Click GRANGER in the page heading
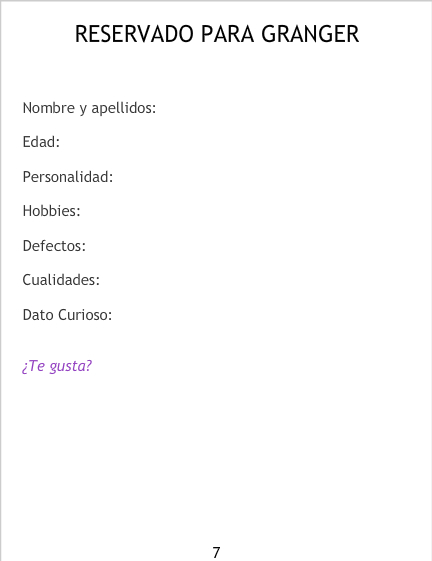This screenshot has height=561, width=432. tap(310, 34)
